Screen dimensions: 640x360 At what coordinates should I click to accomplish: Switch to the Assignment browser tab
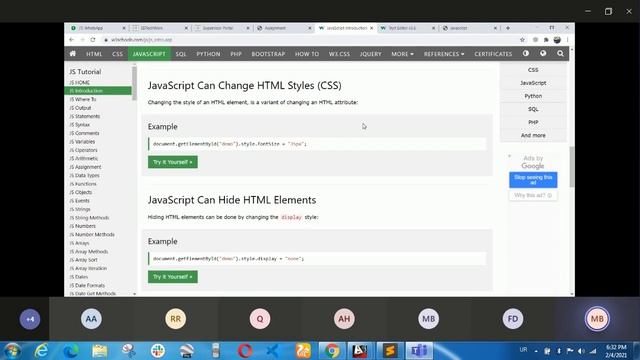283,28
